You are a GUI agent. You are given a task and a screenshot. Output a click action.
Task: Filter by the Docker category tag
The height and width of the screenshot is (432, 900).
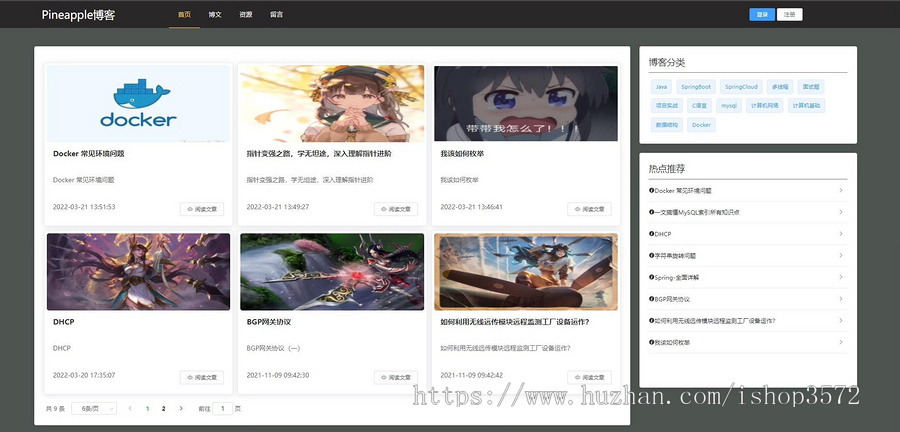point(701,124)
